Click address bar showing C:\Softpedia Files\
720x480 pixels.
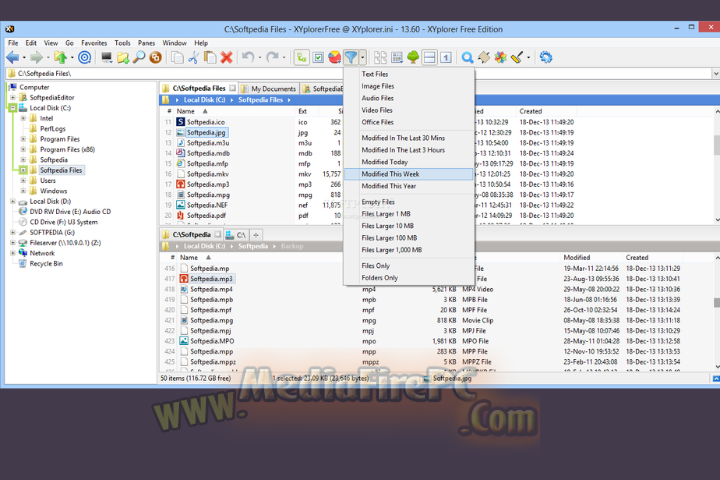point(358,73)
